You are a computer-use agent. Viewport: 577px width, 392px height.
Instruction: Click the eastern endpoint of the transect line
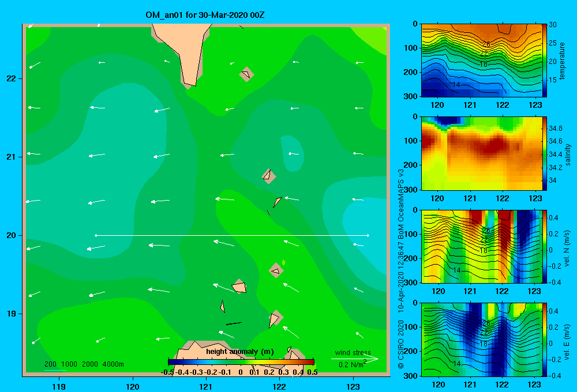coord(368,235)
